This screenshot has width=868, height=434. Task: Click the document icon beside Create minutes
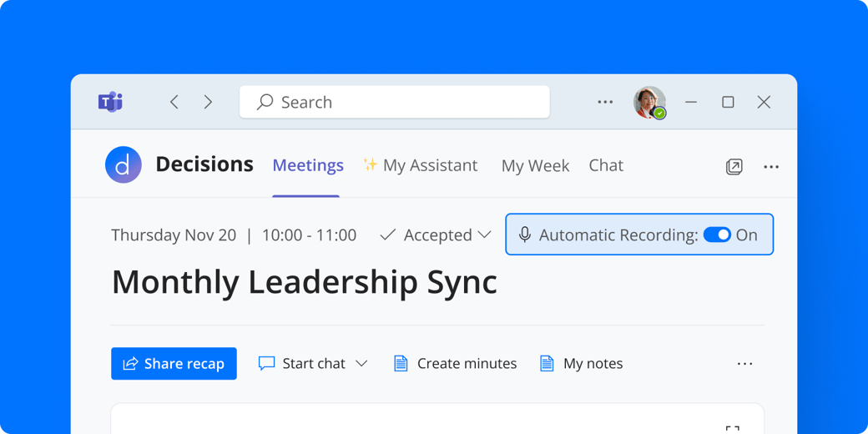[401, 364]
